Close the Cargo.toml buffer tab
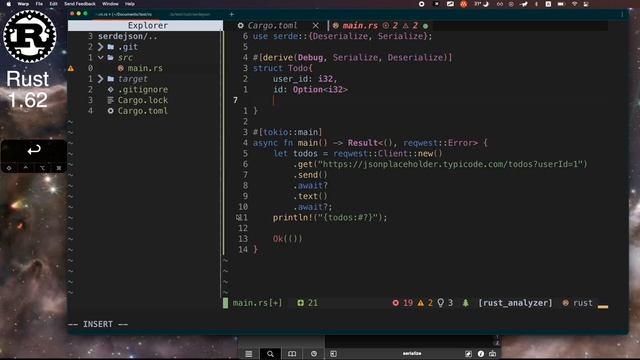 [x=316, y=26]
